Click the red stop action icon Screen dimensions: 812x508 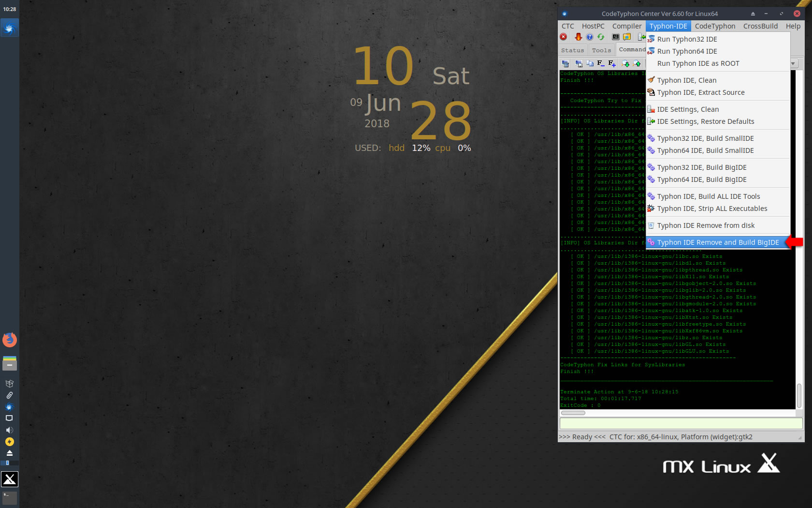pos(564,37)
